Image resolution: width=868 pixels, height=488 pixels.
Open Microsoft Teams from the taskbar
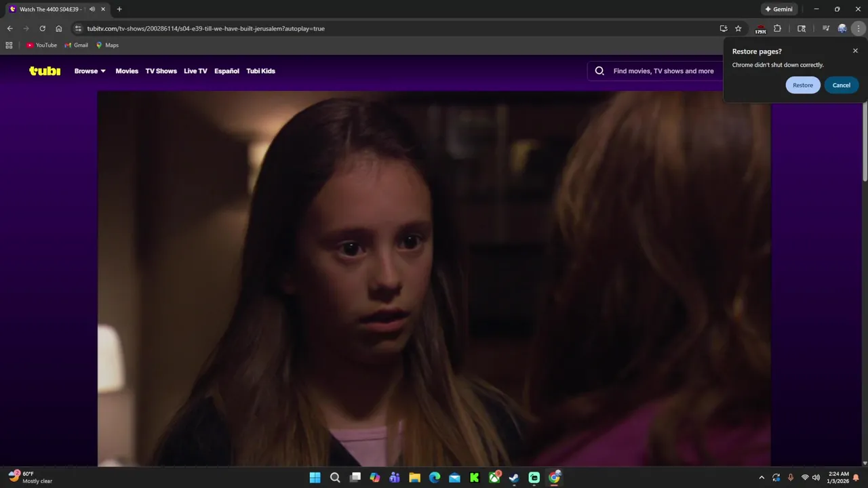[395, 478]
